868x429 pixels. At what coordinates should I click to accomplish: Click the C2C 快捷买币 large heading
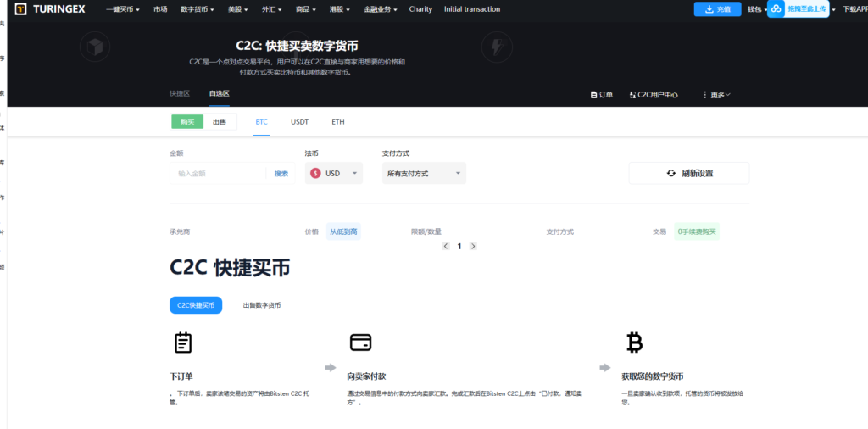[230, 268]
